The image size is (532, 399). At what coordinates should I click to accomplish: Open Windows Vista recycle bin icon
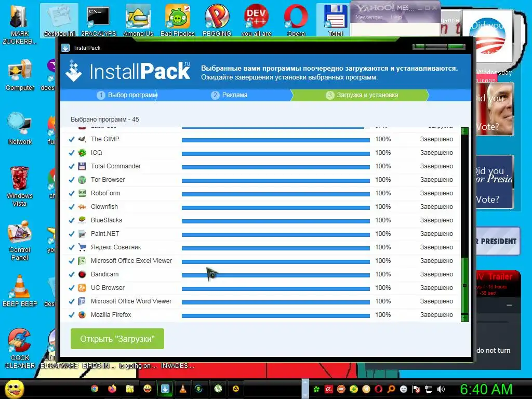(20, 187)
